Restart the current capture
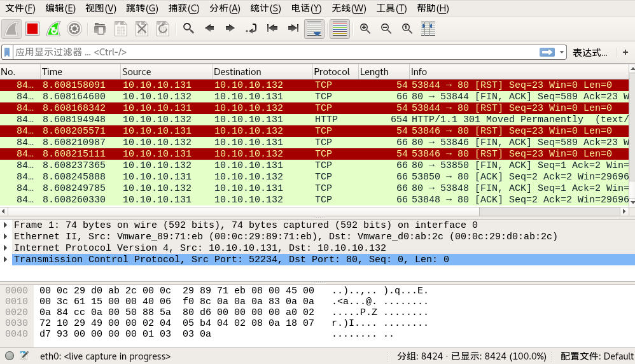The height and width of the screenshot is (364, 635). click(53, 29)
